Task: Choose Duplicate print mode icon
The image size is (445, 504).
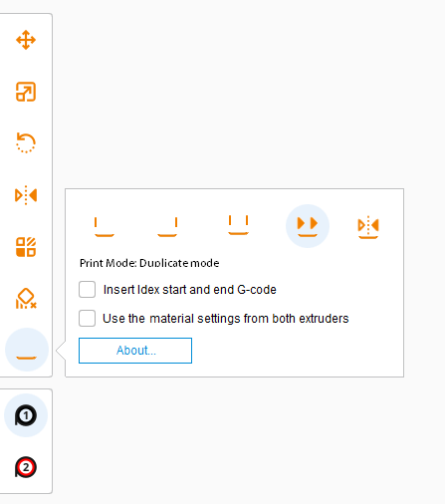Action: tap(308, 226)
